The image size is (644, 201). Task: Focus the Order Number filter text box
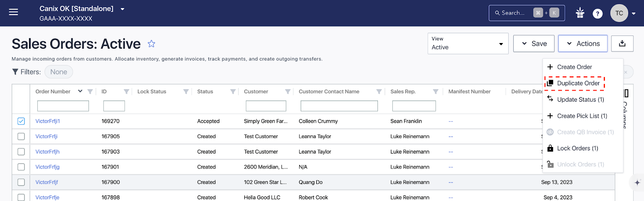coord(63,106)
